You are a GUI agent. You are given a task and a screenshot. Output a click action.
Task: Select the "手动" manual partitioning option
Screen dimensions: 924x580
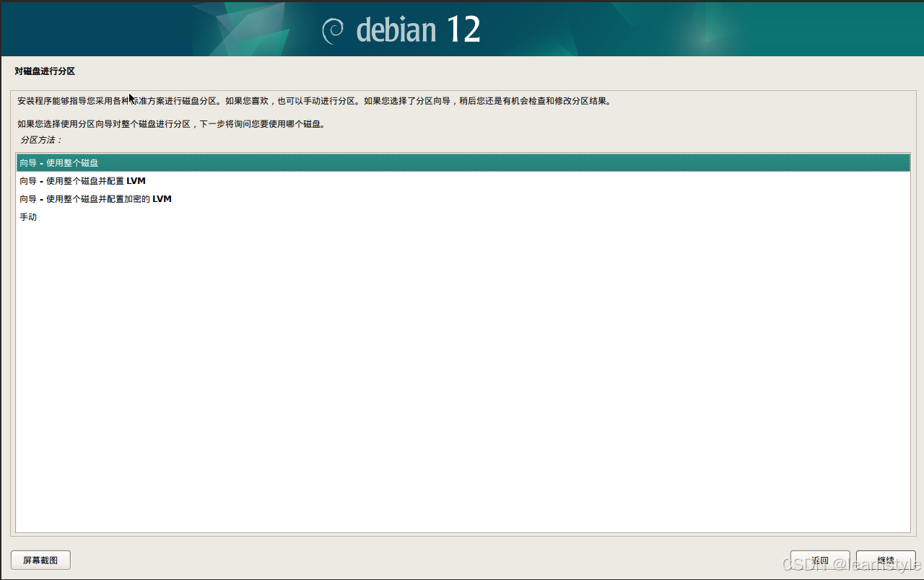coord(463,217)
